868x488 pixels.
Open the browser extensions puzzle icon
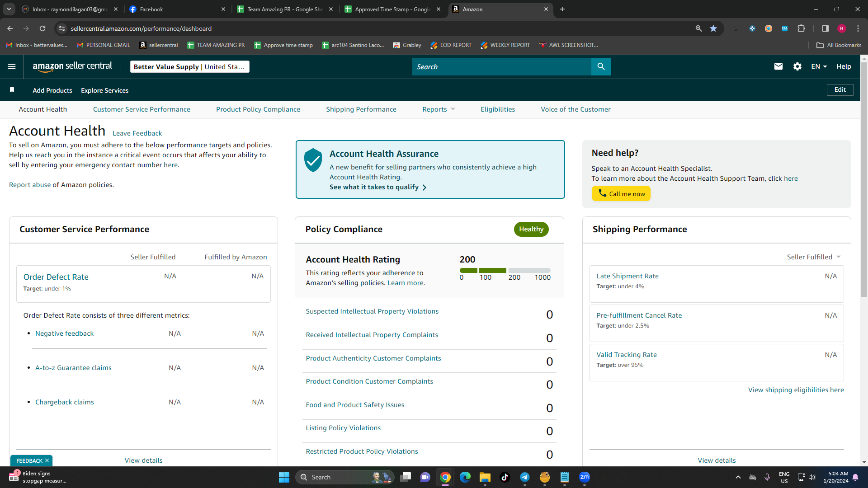point(801,28)
